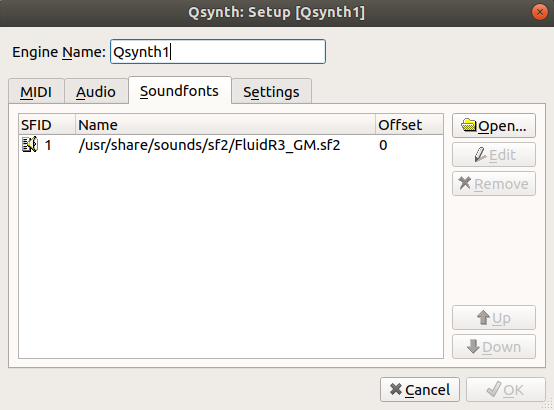
Task: Select the FluidR3_GM.sf2 soundfont row
Action: (x=231, y=145)
